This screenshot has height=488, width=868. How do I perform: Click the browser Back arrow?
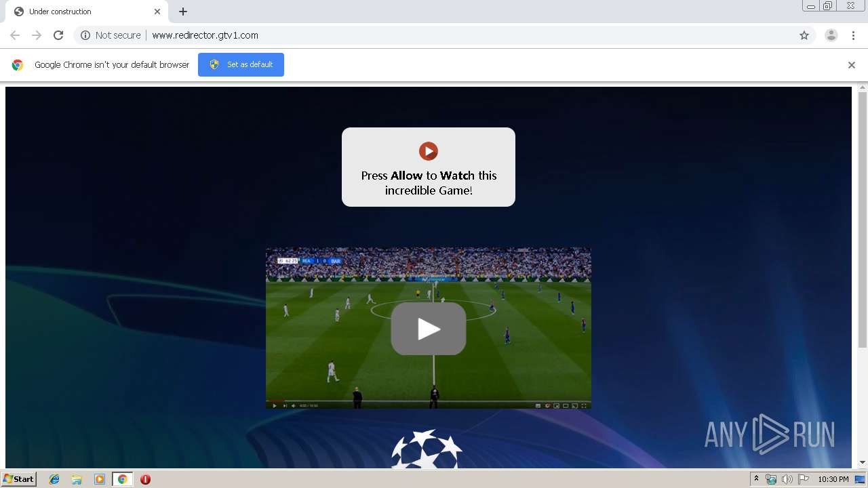click(x=15, y=35)
